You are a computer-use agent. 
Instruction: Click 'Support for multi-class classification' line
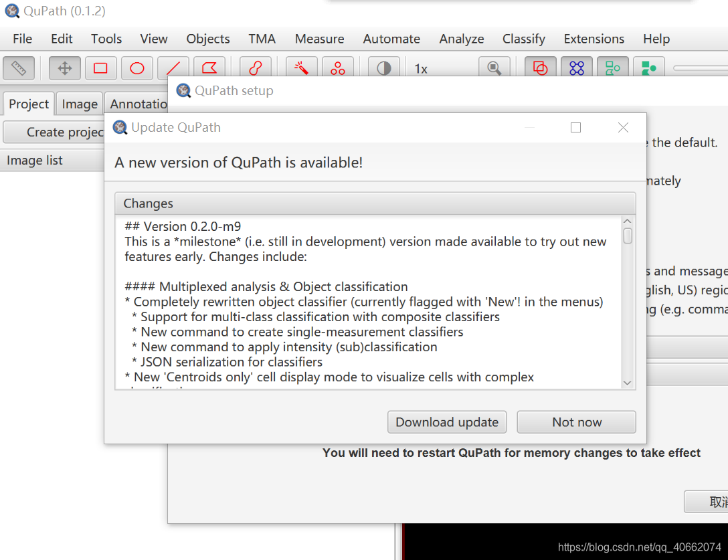tap(316, 316)
